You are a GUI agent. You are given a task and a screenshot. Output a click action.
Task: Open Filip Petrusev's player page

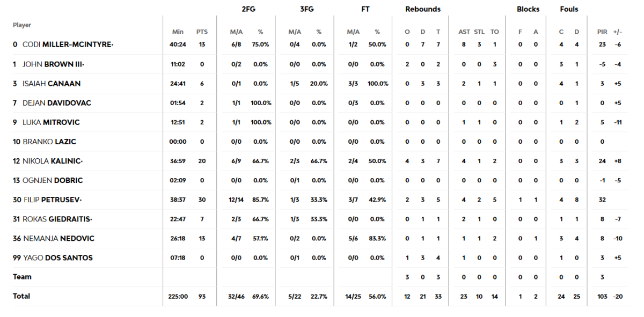53,200
